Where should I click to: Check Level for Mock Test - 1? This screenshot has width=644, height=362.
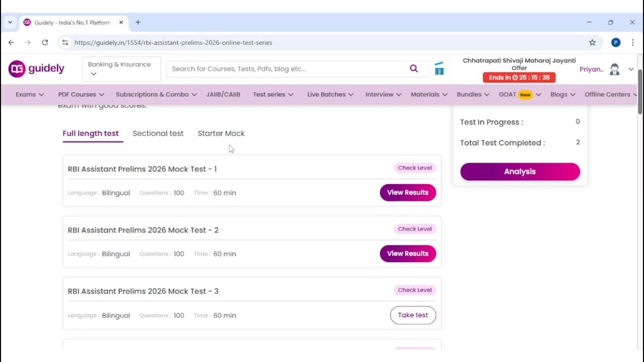pos(415,168)
